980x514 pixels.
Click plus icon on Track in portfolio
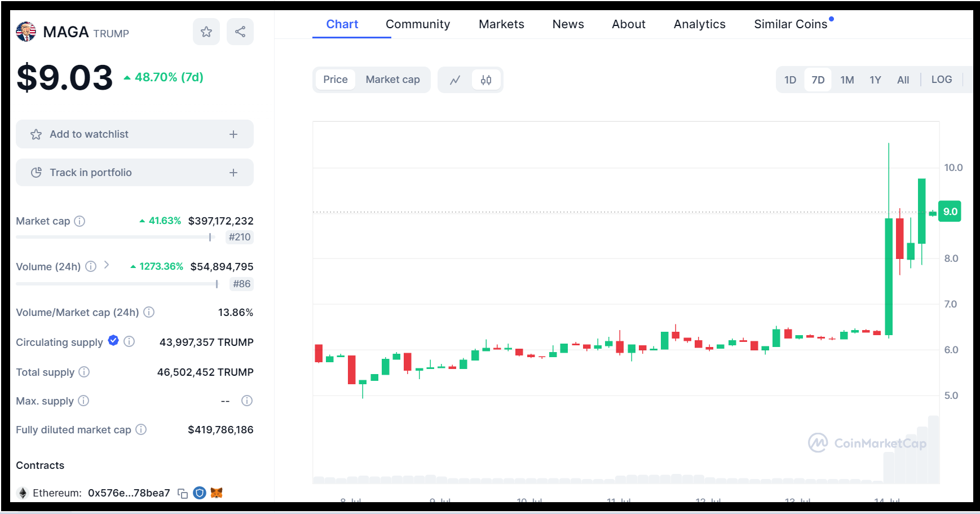tap(233, 173)
